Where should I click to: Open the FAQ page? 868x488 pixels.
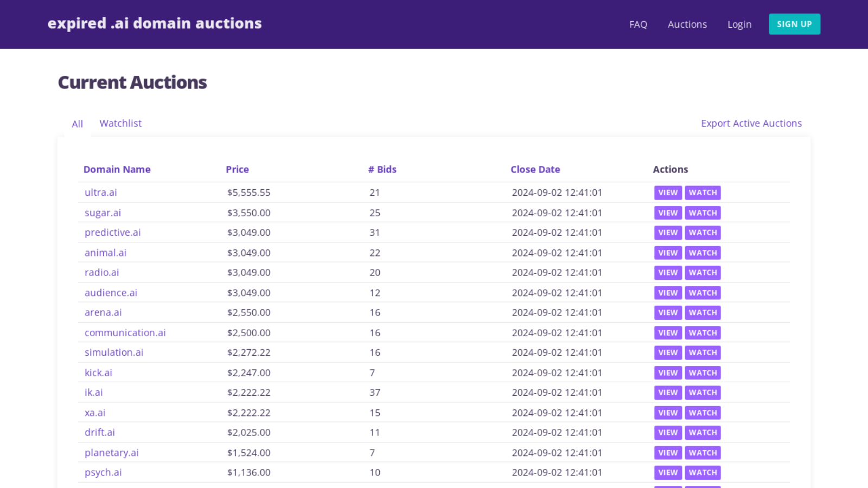638,24
